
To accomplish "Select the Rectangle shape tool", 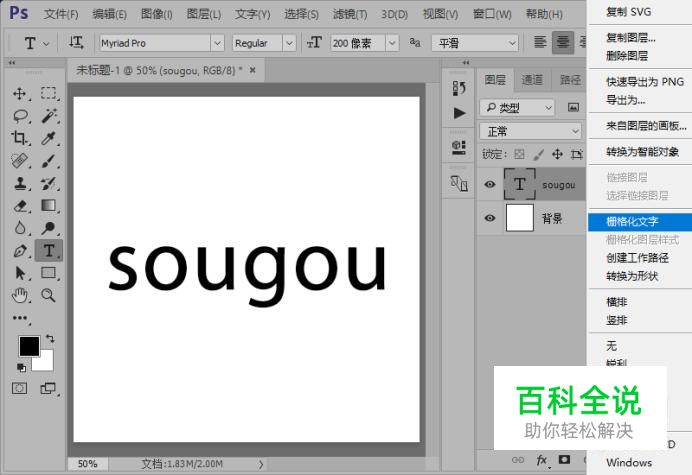I will (49, 273).
